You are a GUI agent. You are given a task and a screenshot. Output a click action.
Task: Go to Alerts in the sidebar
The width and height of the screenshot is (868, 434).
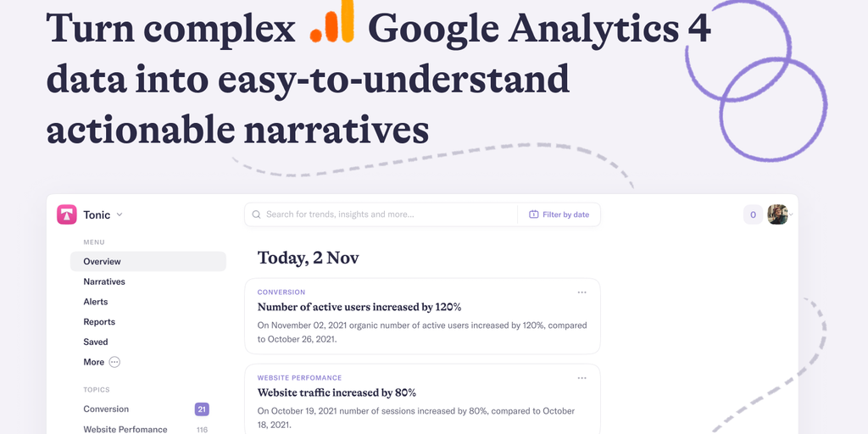(96, 302)
